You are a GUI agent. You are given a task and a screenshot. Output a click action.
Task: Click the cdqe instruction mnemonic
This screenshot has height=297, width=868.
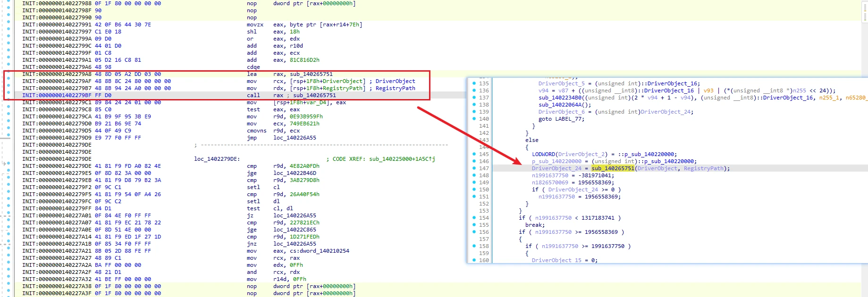tap(253, 67)
